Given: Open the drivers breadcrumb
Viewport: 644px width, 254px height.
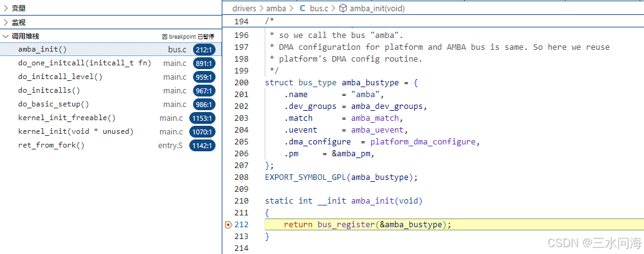Looking at the screenshot, I should (x=244, y=8).
